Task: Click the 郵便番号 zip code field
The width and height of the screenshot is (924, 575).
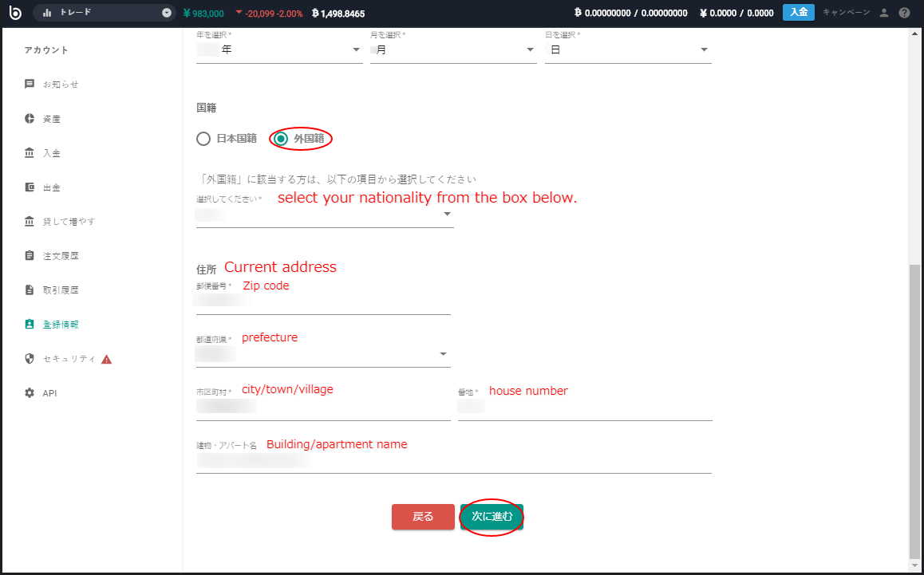Action: [x=323, y=301]
